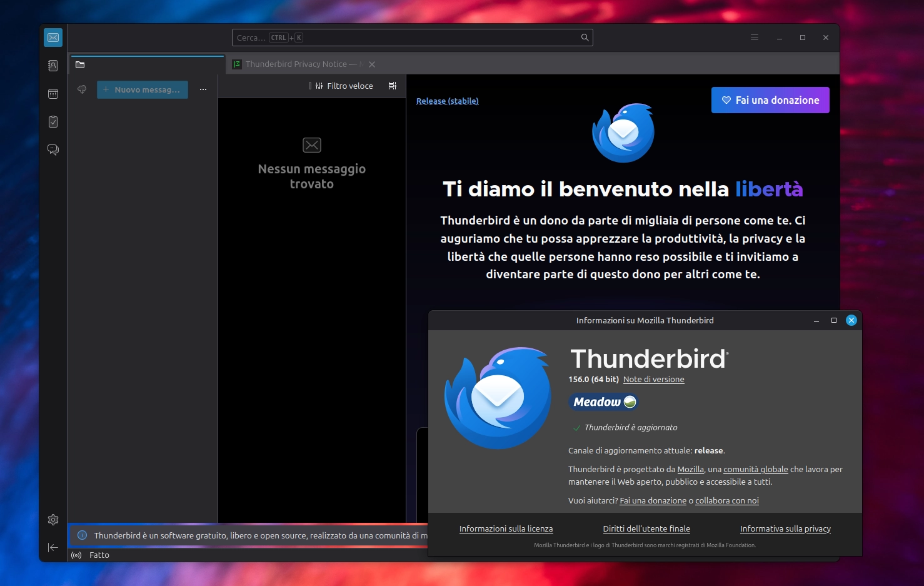Open the Chat space
This screenshot has height=586, width=924.
(x=53, y=150)
